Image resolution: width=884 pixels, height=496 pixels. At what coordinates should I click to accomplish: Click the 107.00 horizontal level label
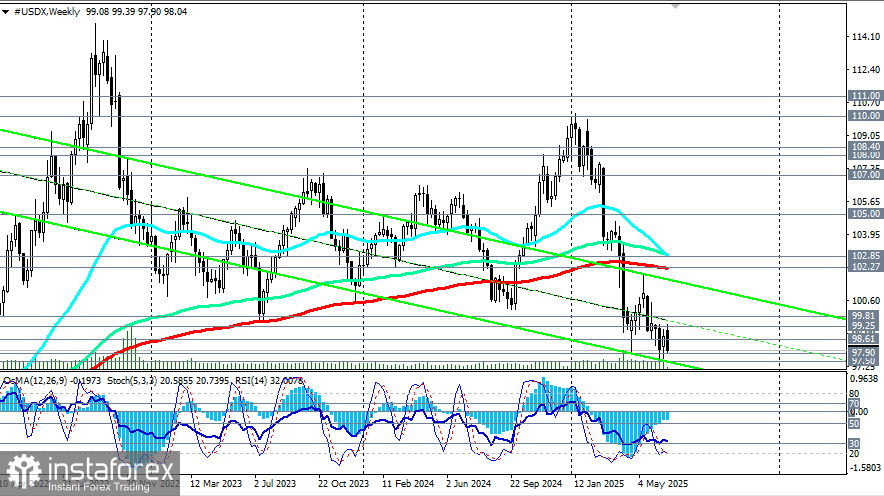(x=865, y=175)
